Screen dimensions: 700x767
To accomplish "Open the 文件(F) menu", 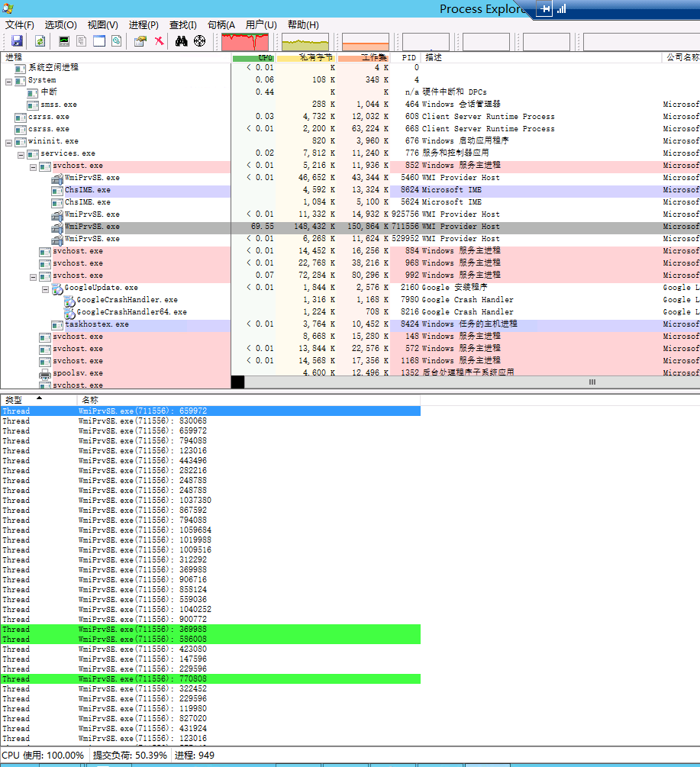I will [20, 25].
